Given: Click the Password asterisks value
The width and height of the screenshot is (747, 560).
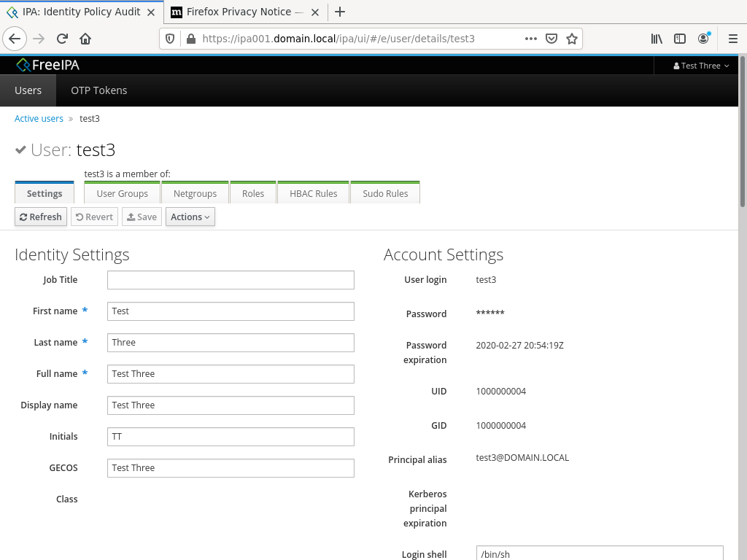Looking at the screenshot, I should (489, 313).
